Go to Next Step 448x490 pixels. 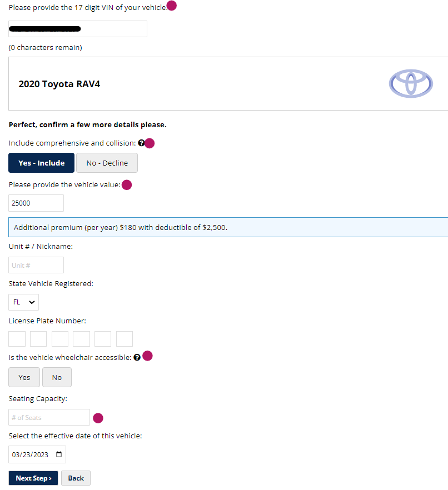[33, 478]
